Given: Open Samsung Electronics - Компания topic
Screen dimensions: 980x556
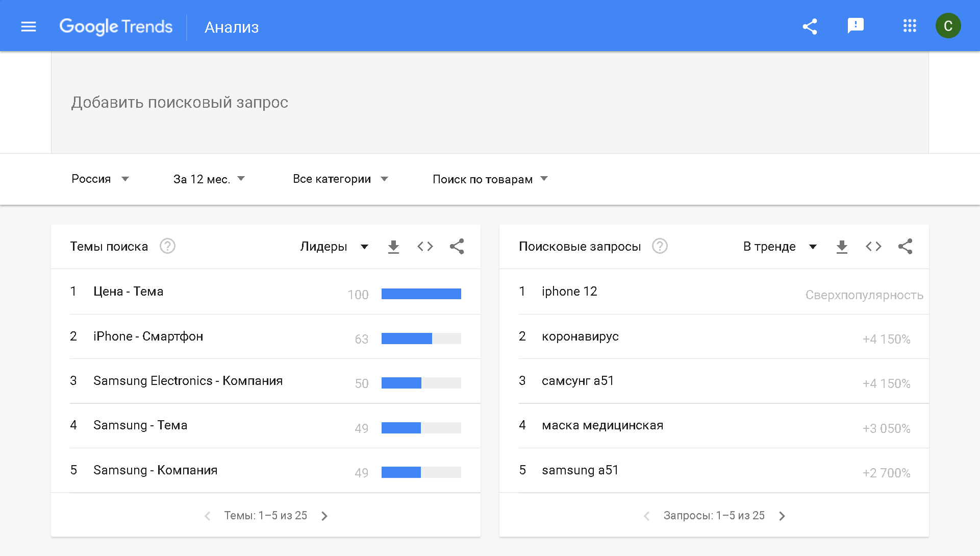Looking at the screenshot, I should click(x=188, y=381).
